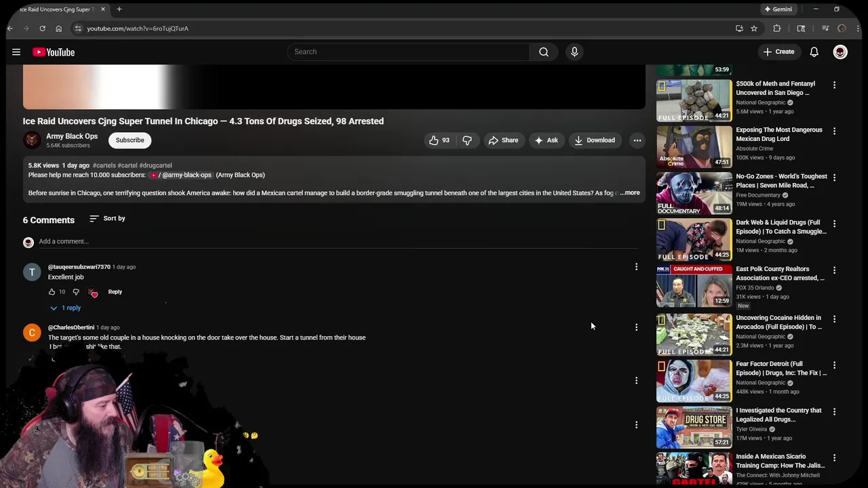Click the Add a comment field

[338, 241]
